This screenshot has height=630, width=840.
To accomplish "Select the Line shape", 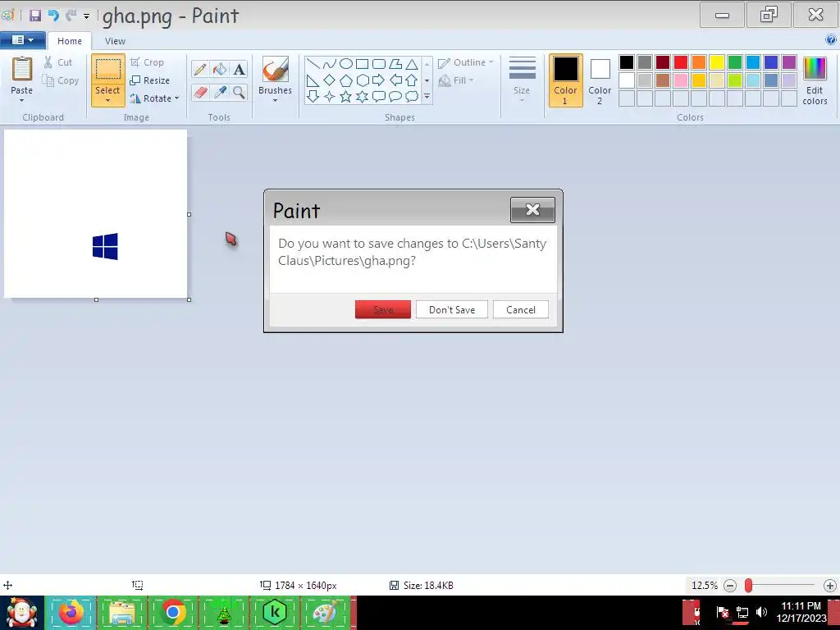I will (x=313, y=64).
